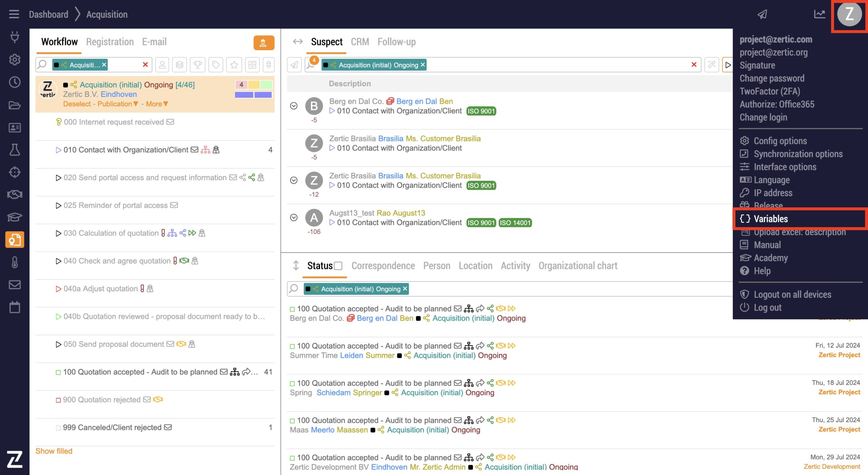Expand the More dropdown in Acquisition header
Image resolution: width=868 pixels, height=475 pixels.
coord(157,104)
